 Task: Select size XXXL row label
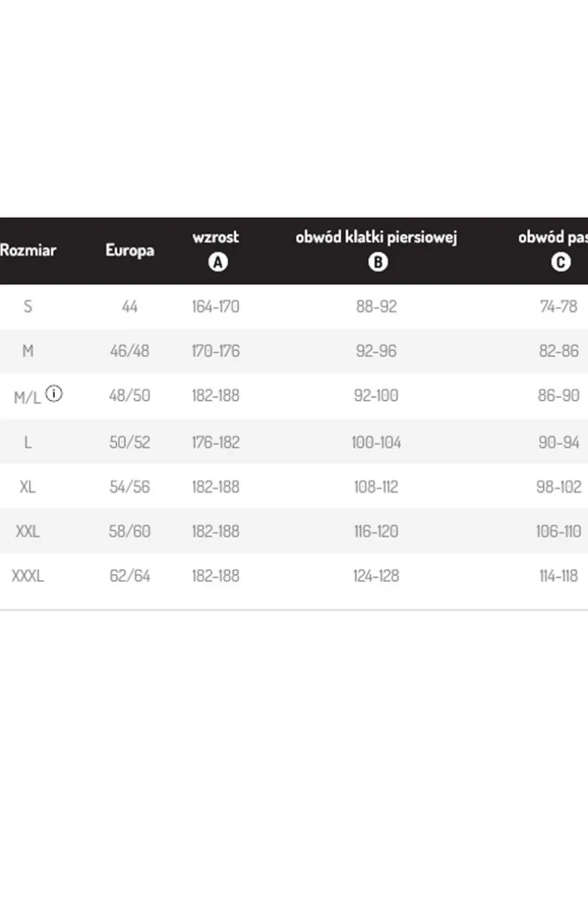click(x=28, y=576)
